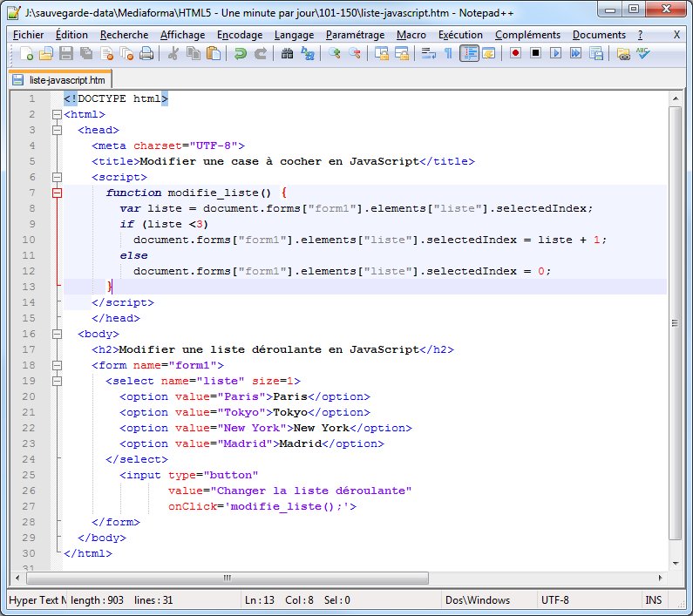The width and height of the screenshot is (693, 616).
Task: Click the Zoom In toolbar icon
Action: pyautogui.click(x=336, y=54)
